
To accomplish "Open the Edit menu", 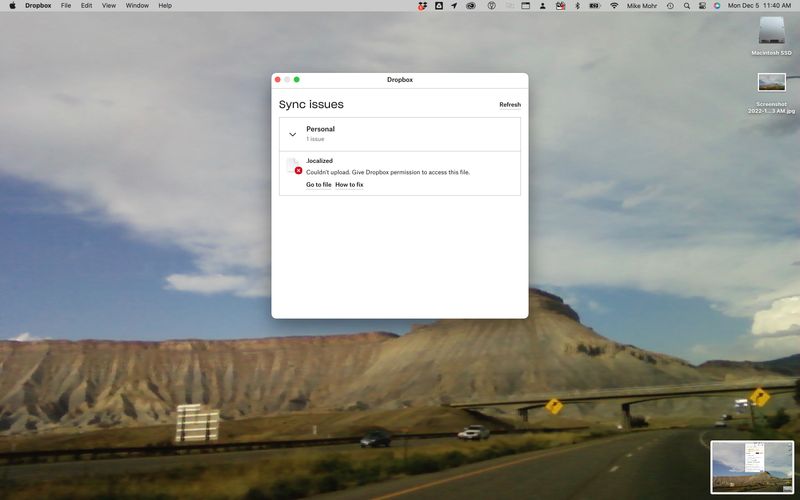I will (x=86, y=6).
